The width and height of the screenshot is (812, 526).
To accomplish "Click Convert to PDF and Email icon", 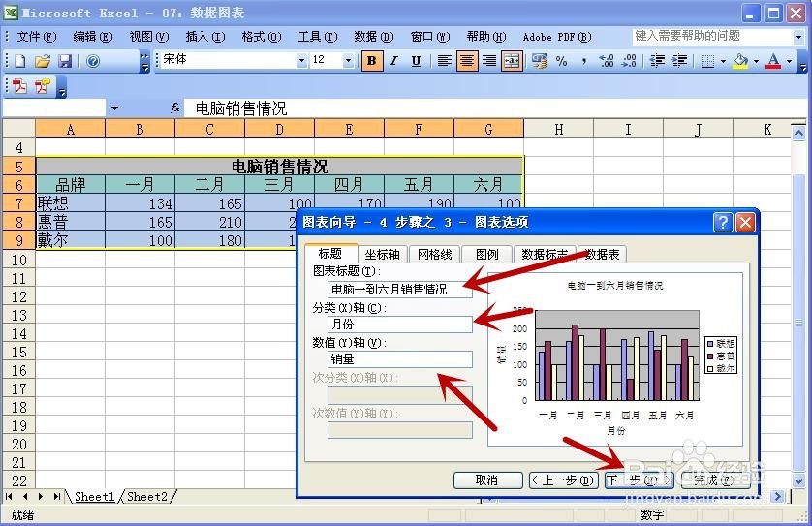I will pyautogui.click(x=43, y=86).
